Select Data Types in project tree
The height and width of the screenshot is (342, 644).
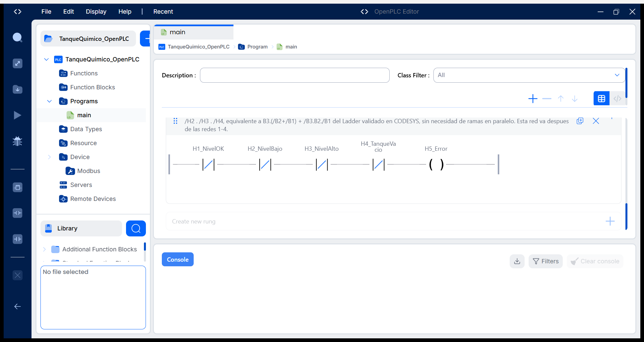(x=86, y=129)
